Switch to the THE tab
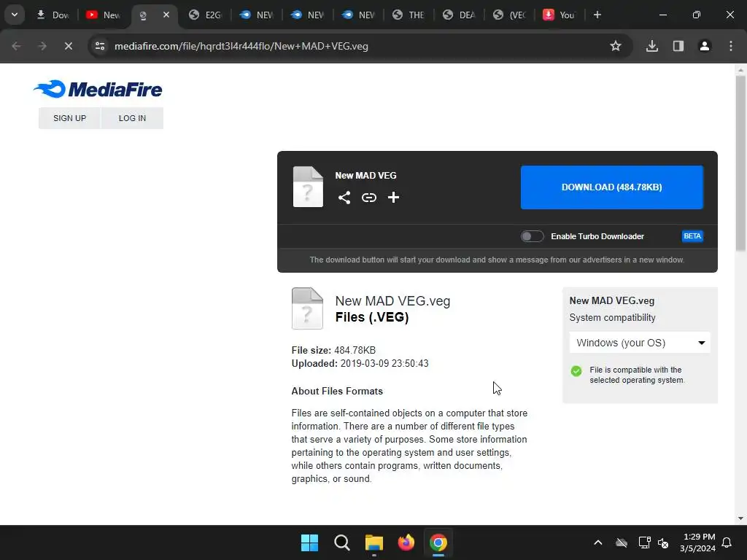 tap(409, 15)
